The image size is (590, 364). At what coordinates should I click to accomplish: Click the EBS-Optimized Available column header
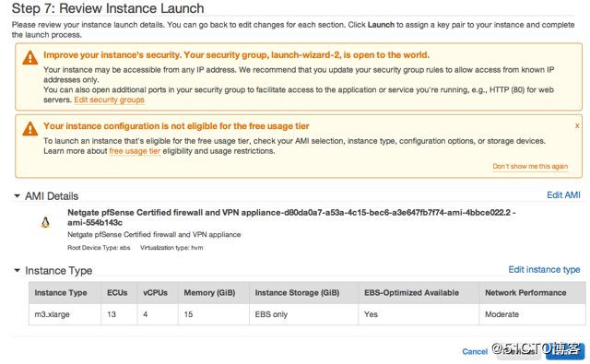pos(419,292)
